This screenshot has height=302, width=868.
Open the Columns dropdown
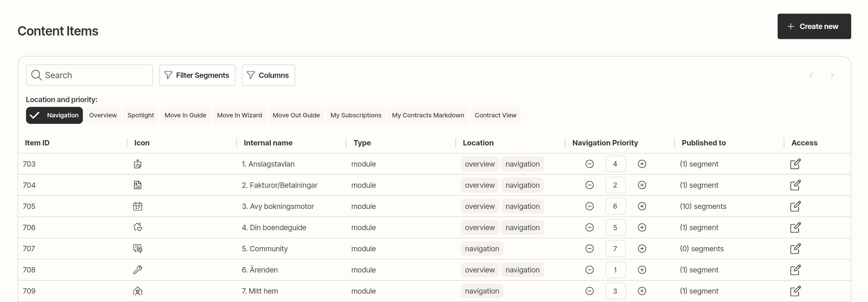pos(268,75)
